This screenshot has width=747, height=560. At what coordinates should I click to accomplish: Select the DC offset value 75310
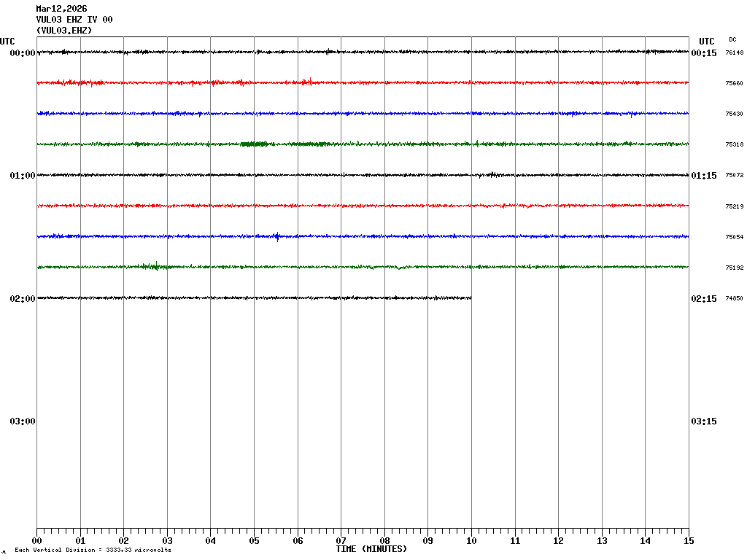(x=734, y=145)
